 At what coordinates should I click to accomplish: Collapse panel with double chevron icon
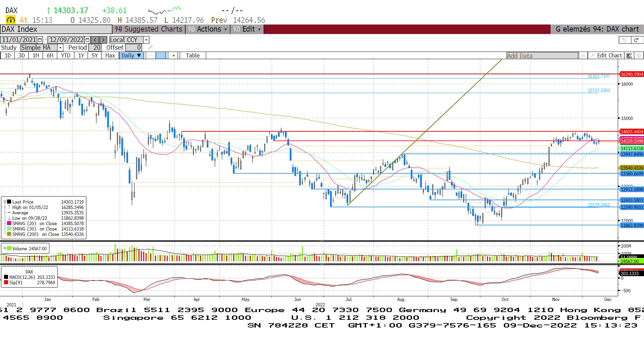tap(583, 55)
